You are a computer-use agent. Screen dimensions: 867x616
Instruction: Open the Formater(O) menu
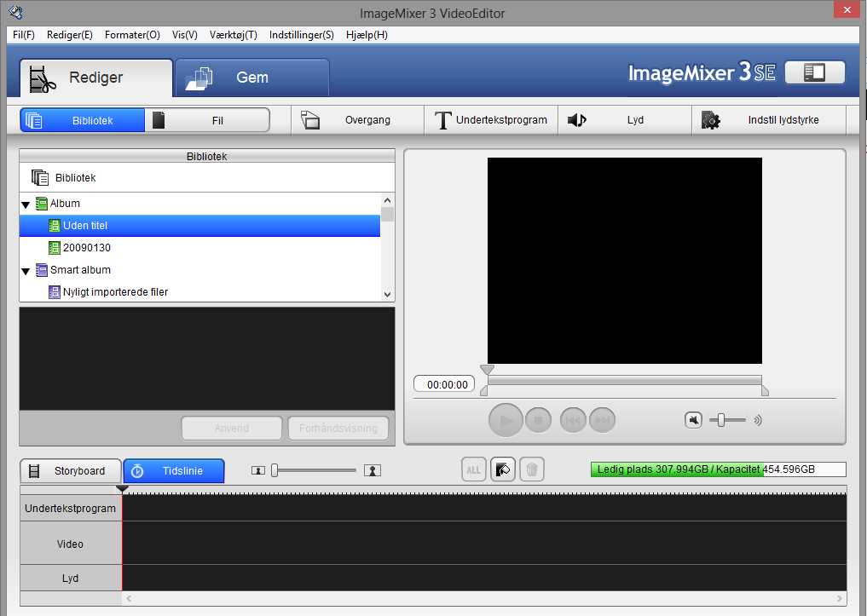point(132,35)
